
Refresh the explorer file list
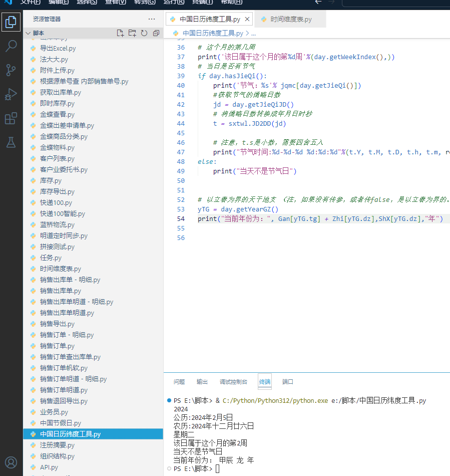pos(144,33)
